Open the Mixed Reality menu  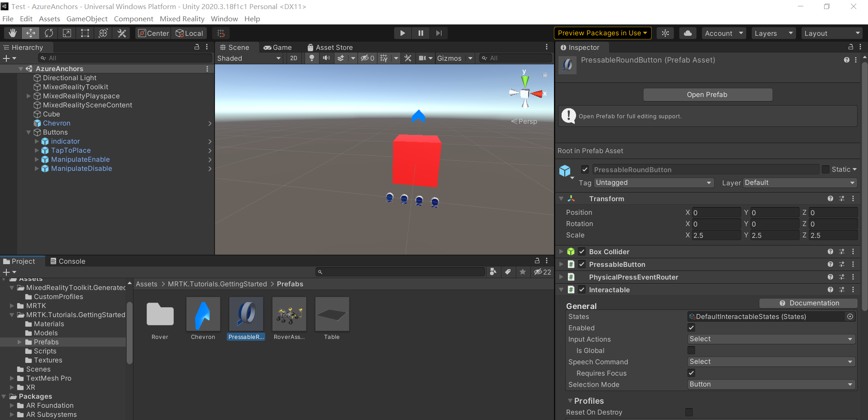[x=182, y=19]
